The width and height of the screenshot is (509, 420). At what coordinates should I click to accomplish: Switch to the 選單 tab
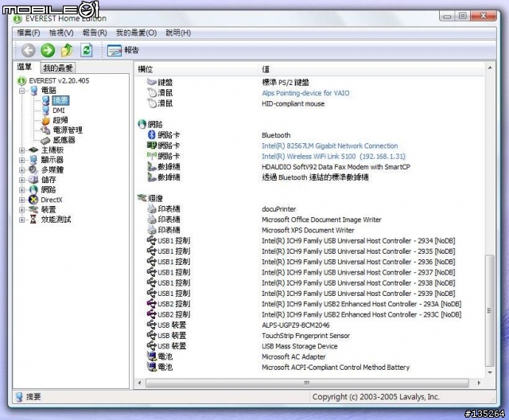tap(25, 67)
